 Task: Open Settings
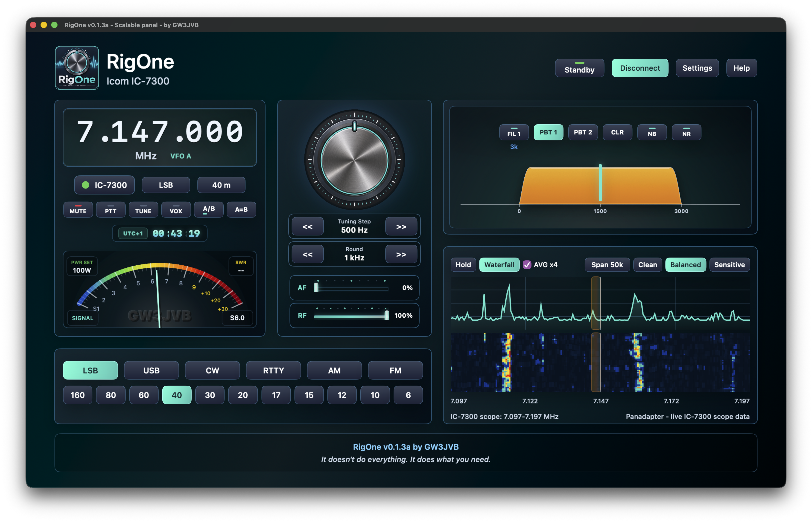pyautogui.click(x=697, y=68)
